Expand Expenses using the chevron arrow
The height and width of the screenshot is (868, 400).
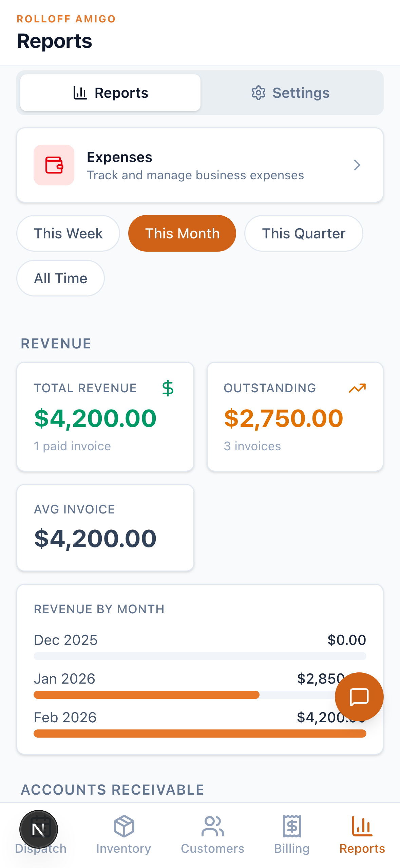[357, 165]
